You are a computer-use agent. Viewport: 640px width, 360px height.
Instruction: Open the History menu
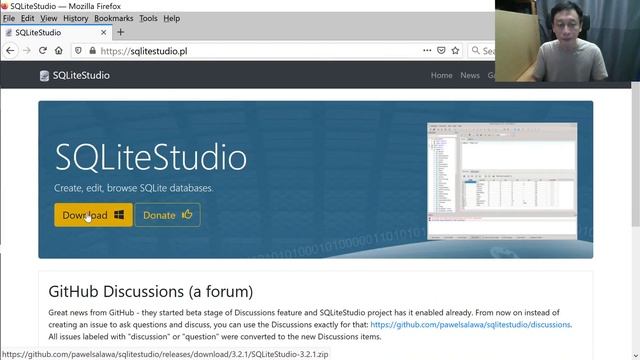click(x=76, y=18)
